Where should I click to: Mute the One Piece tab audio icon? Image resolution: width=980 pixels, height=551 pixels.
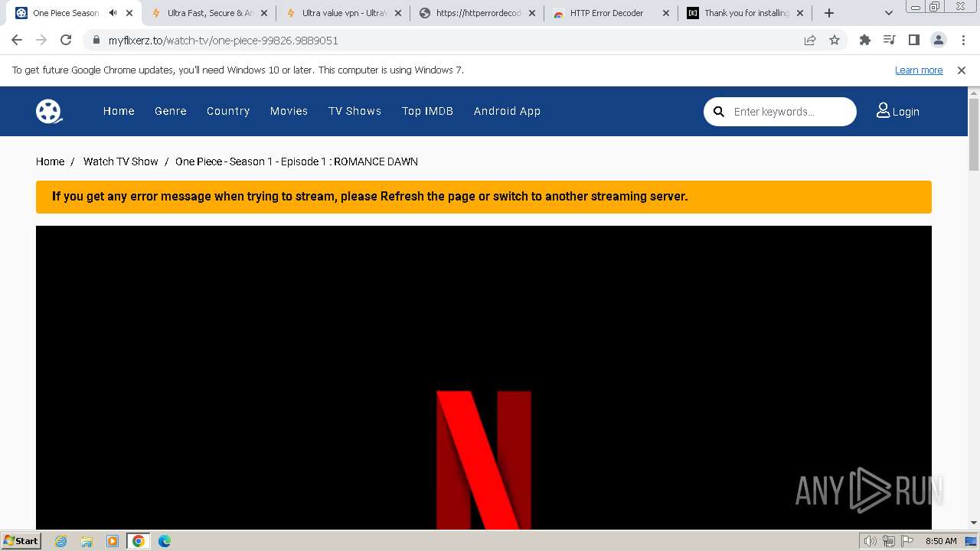click(113, 13)
